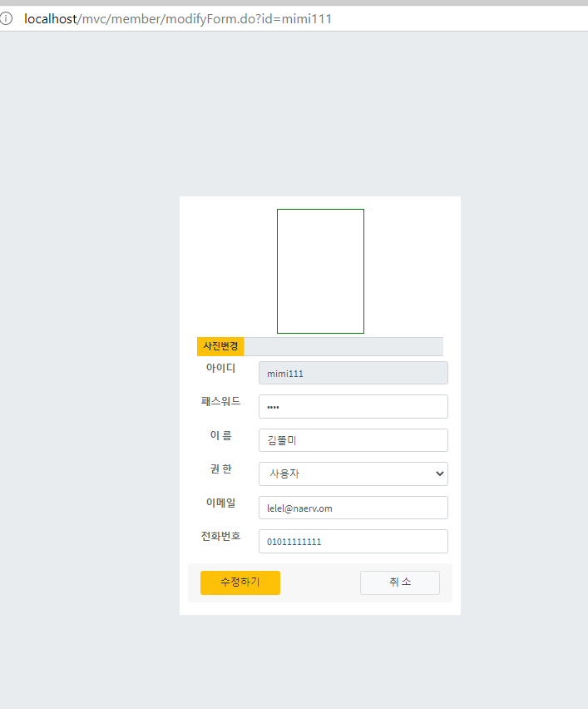Click the site info icon in address bar

click(x=6, y=18)
